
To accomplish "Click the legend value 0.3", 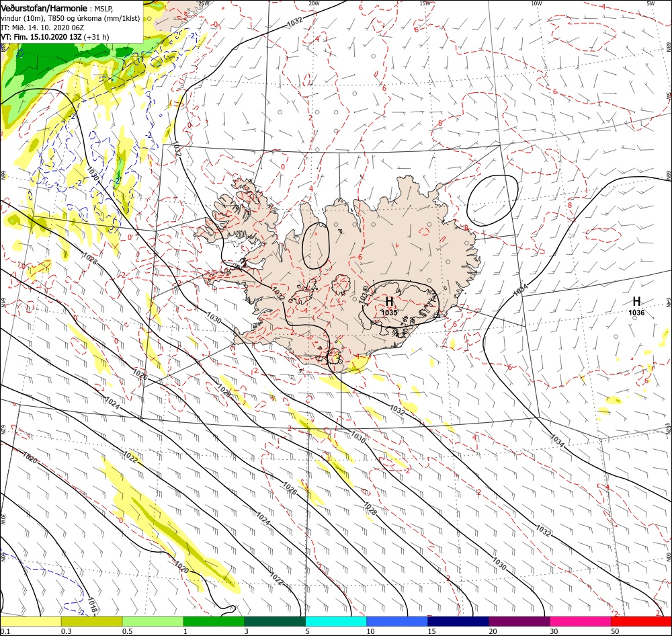I will pyautogui.click(x=66, y=631).
